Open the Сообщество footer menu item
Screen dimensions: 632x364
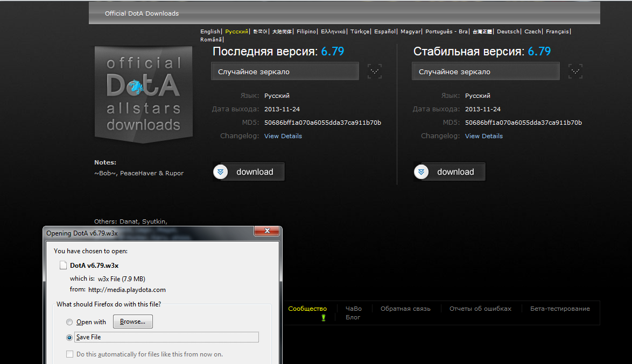307,309
